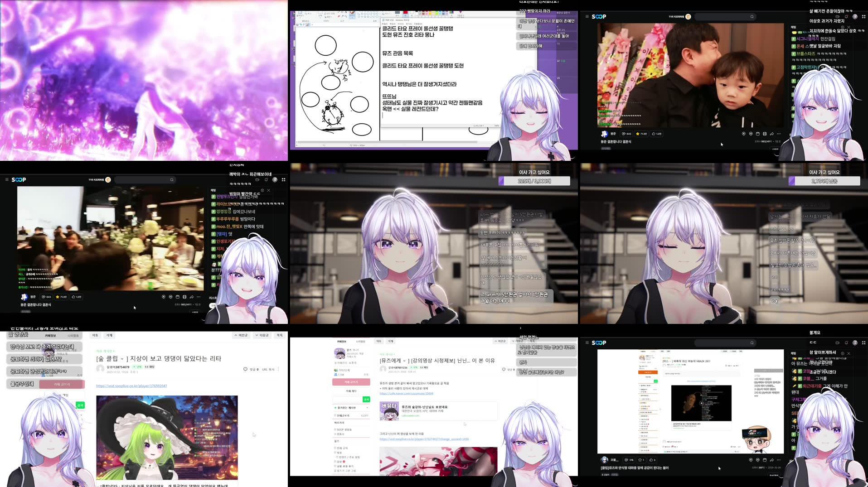Click the search magnifier in the SOOP header
The height and width of the screenshot is (487, 868).
point(752,16)
